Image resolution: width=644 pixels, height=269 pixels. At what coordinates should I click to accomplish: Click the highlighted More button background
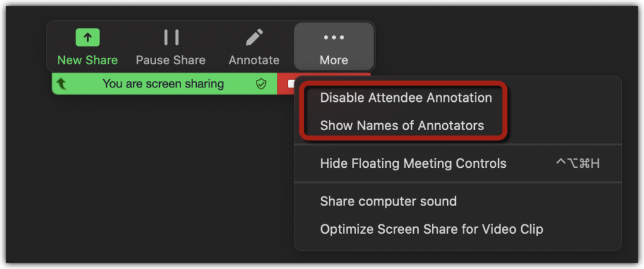click(x=334, y=46)
